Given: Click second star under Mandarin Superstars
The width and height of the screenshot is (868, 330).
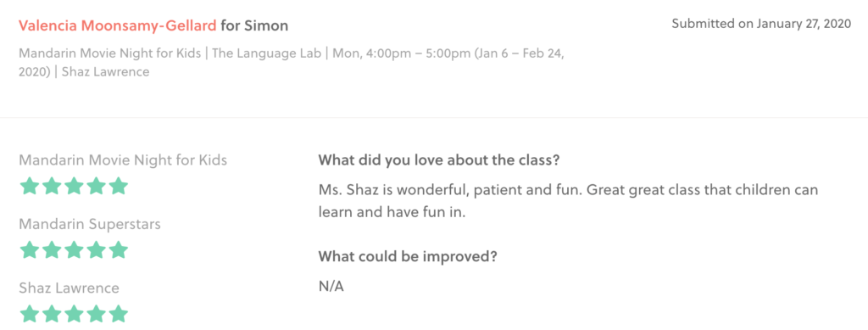Looking at the screenshot, I should pos(52,250).
